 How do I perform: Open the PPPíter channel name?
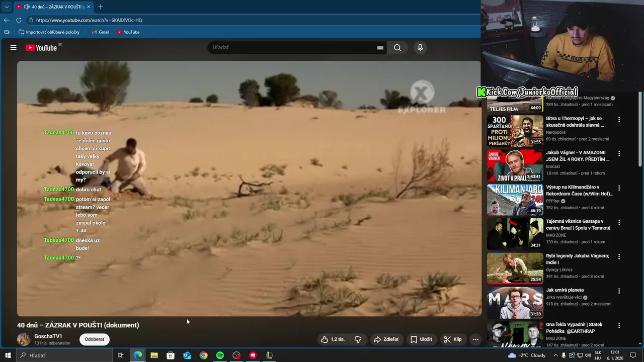pos(553,201)
